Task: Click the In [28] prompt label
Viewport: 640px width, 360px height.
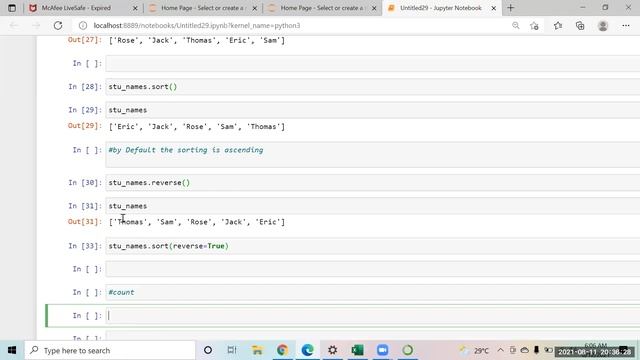Action: tap(85, 87)
